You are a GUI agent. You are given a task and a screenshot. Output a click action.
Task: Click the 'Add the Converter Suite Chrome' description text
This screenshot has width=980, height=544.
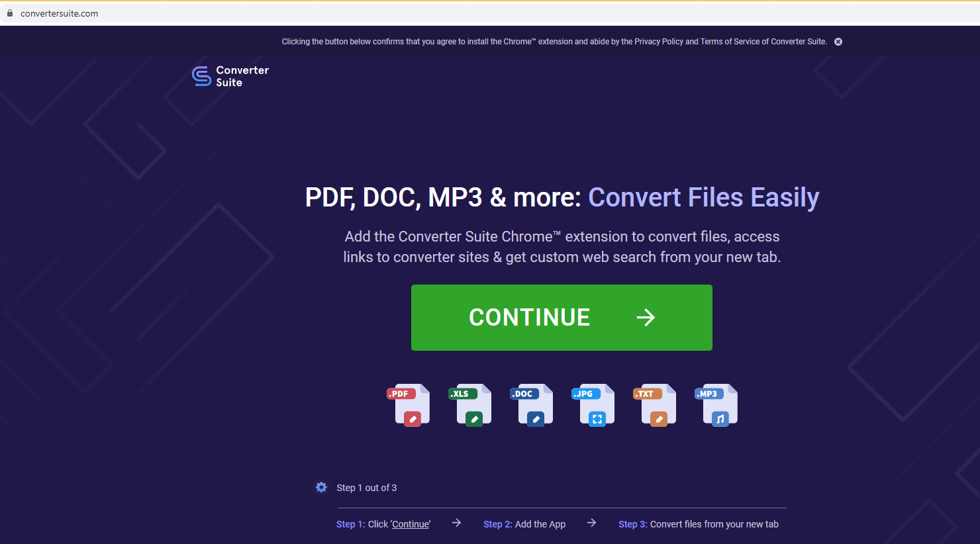[562, 247]
